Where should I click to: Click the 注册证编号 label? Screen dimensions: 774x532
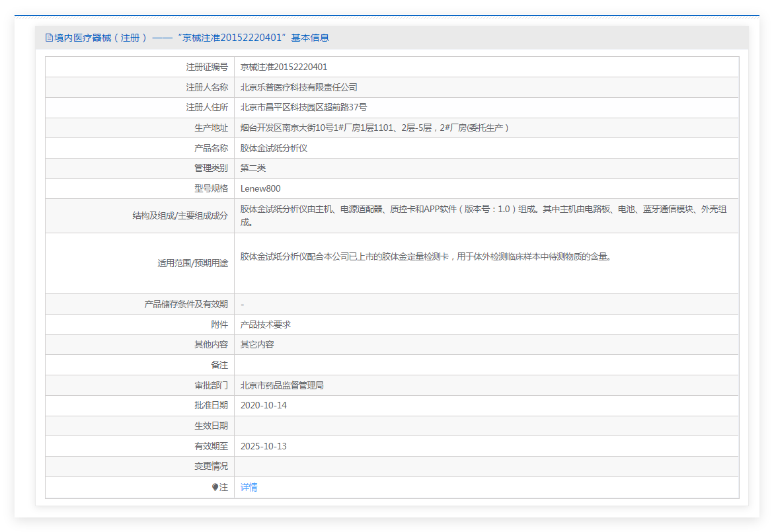point(207,67)
